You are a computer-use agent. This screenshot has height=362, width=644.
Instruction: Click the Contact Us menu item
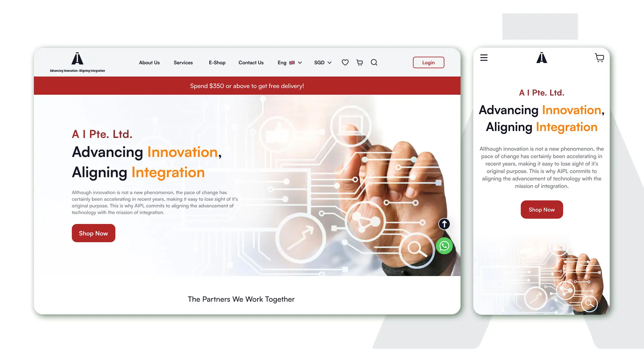coord(251,62)
